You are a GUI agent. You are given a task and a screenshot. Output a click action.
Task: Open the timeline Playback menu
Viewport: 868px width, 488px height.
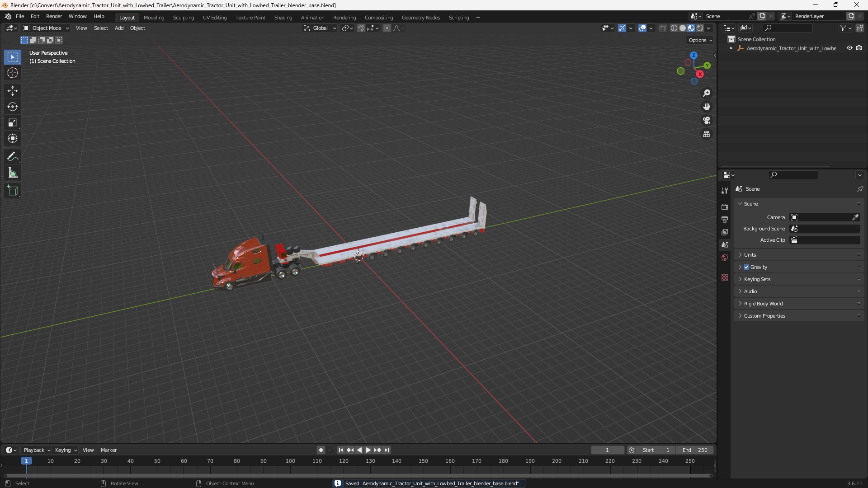pyautogui.click(x=37, y=450)
